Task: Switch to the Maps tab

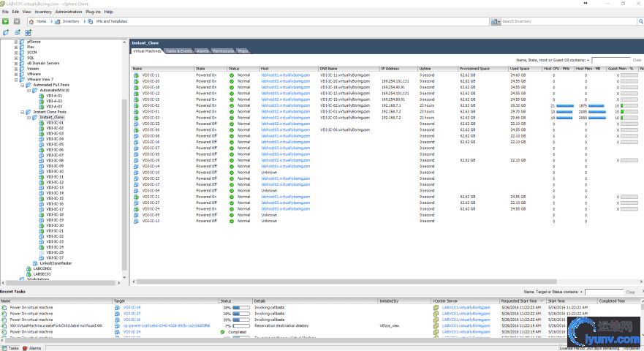Action: coord(243,51)
